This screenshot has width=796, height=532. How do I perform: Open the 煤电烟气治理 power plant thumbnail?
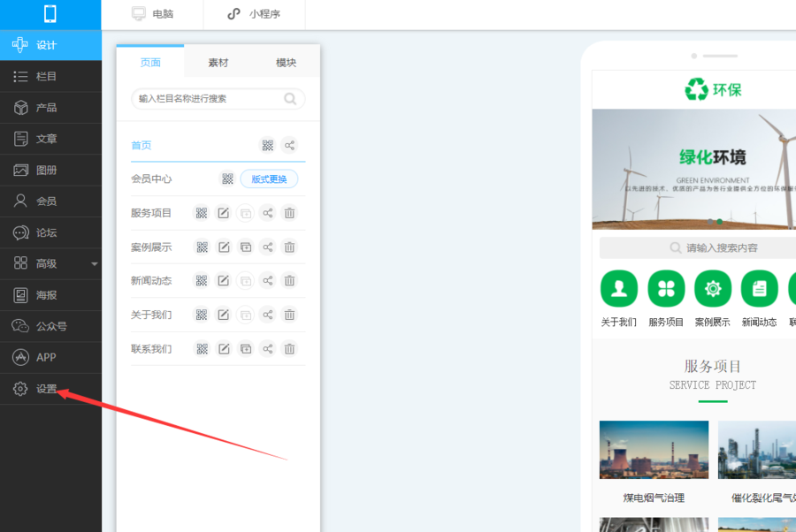[x=654, y=450]
